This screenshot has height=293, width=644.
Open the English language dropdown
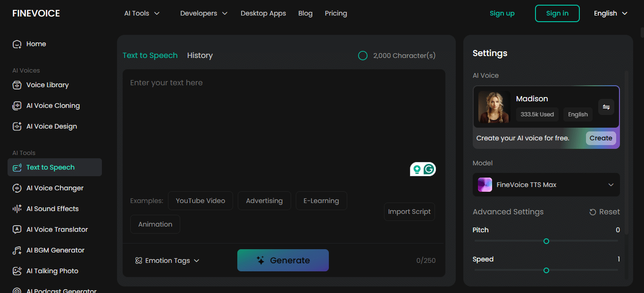611,13
